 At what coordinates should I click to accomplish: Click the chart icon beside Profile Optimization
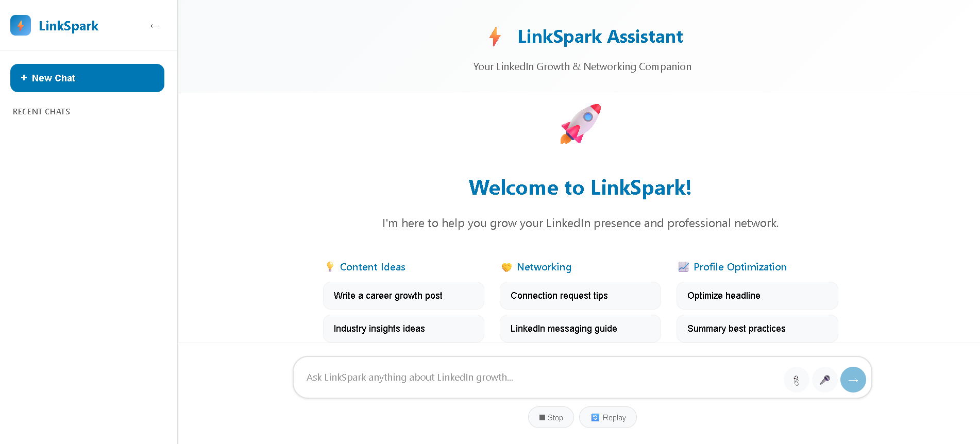tap(683, 267)
